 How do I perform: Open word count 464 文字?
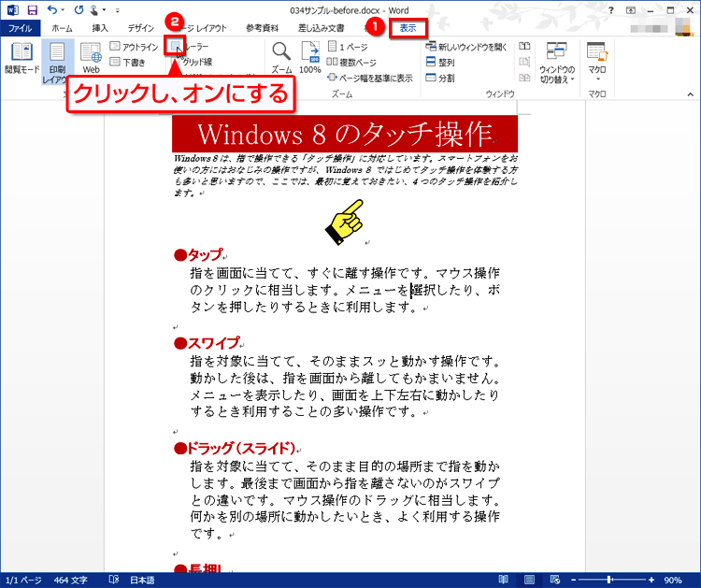[x=71, y=581]
